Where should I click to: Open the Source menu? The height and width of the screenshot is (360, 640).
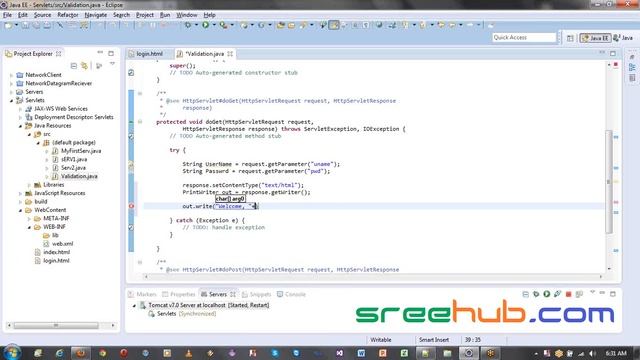(x=42, y=15)
